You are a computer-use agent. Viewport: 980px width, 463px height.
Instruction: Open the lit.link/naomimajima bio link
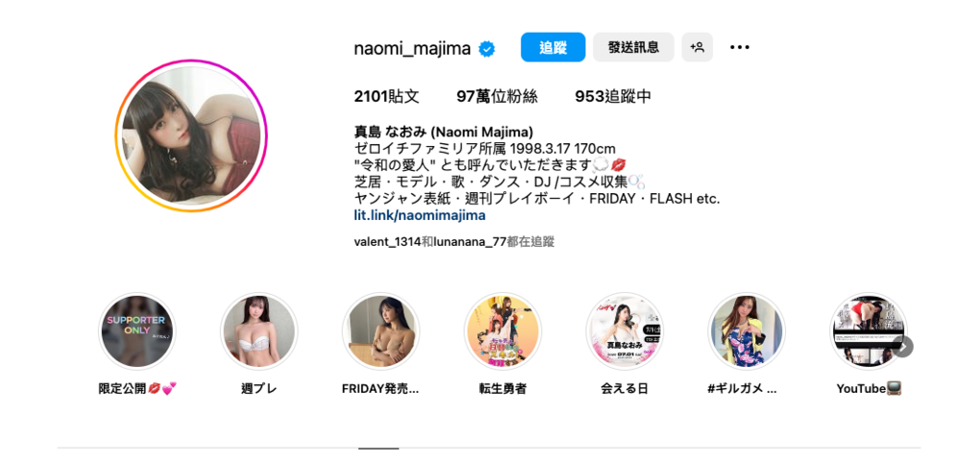tap(419, 215)
